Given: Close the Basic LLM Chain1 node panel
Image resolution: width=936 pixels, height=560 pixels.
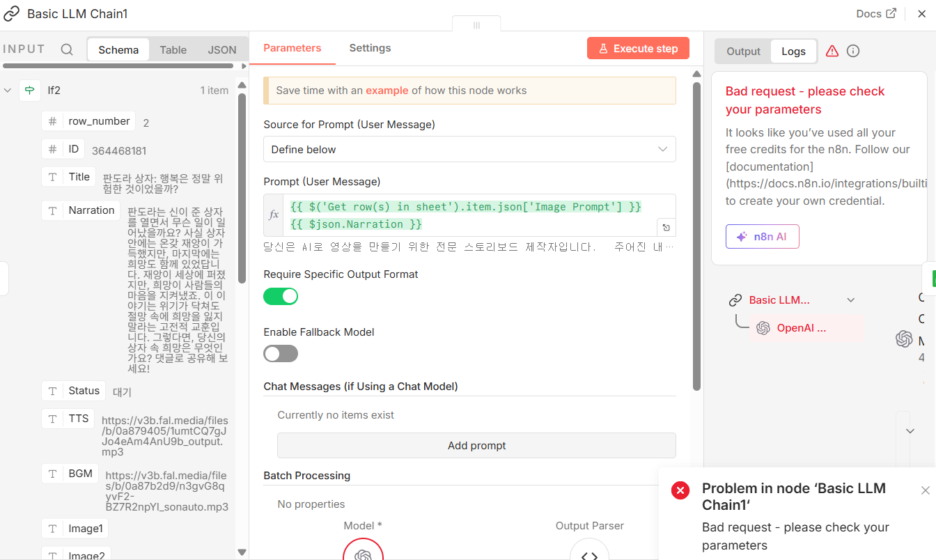Looking at the screenshot, I should click(x=922, y=14).
